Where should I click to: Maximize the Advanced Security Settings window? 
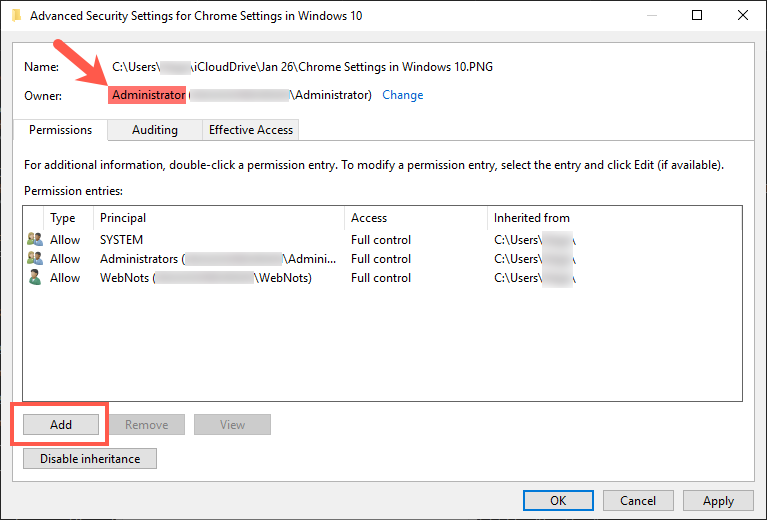[697, 16]
